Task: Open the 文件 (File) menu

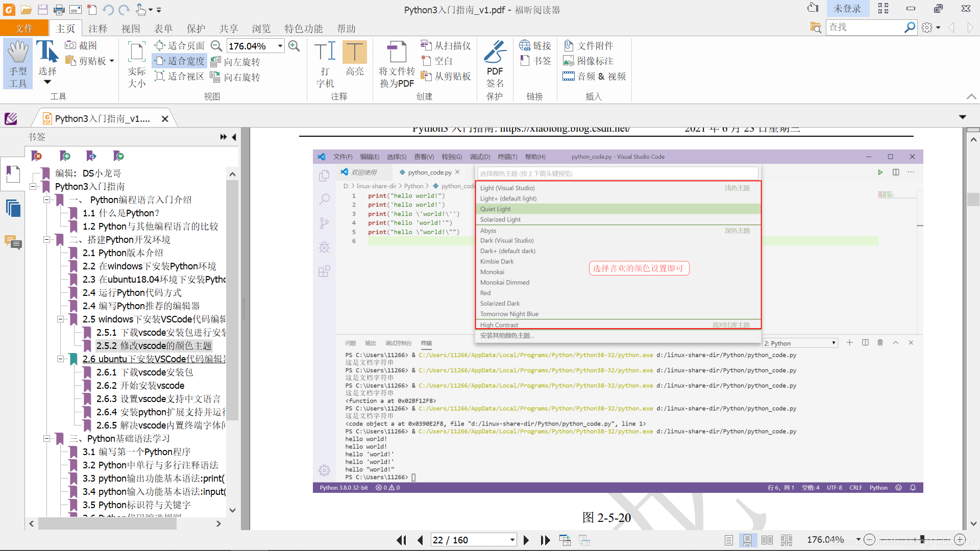Action: (24, 29)
